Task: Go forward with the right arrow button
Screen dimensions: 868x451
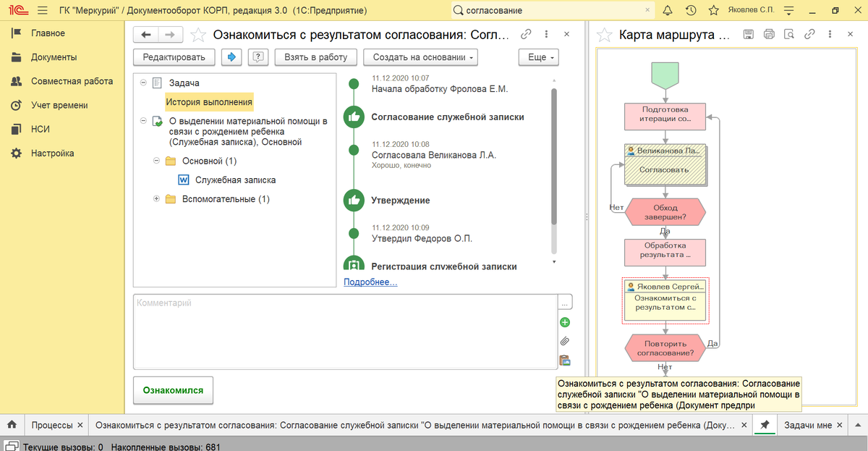Action: [170, 35]
